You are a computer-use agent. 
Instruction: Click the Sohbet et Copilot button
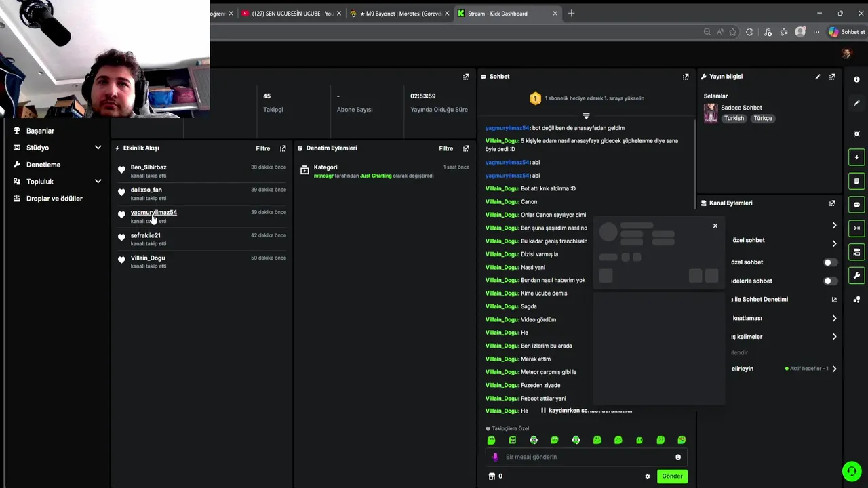coord(846,32)
